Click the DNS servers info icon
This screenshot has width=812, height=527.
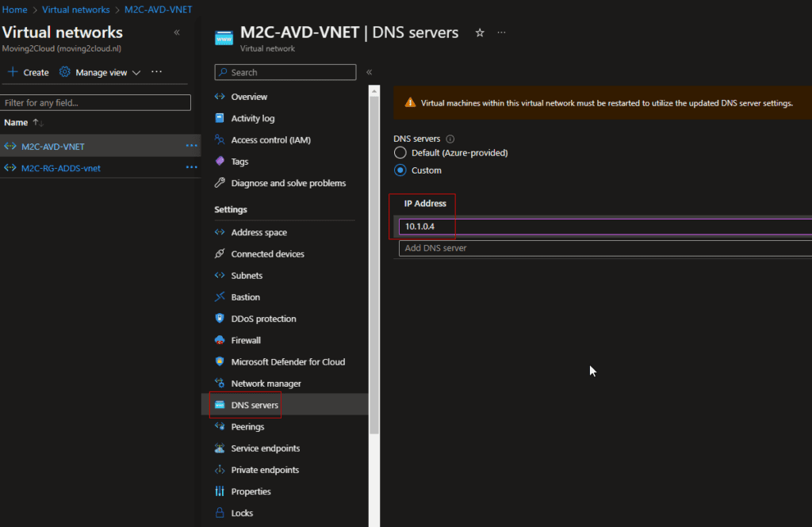pyautogui.click(x=450, y=139)
